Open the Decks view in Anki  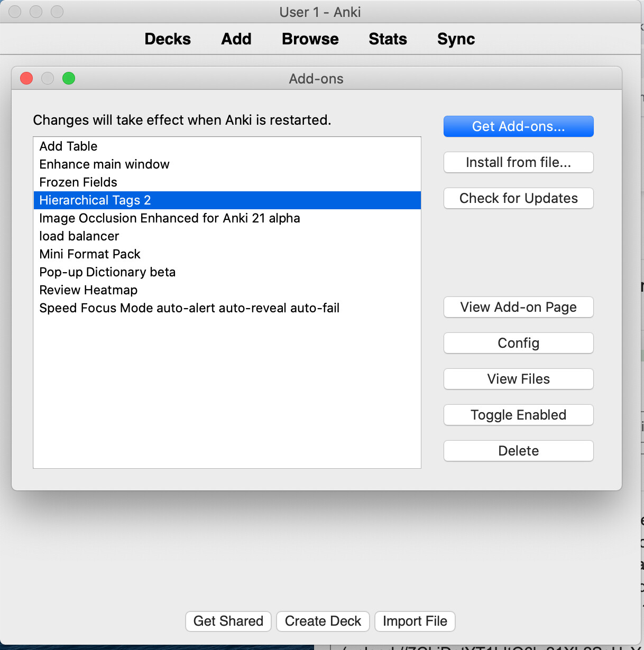(x=168, y=39)
